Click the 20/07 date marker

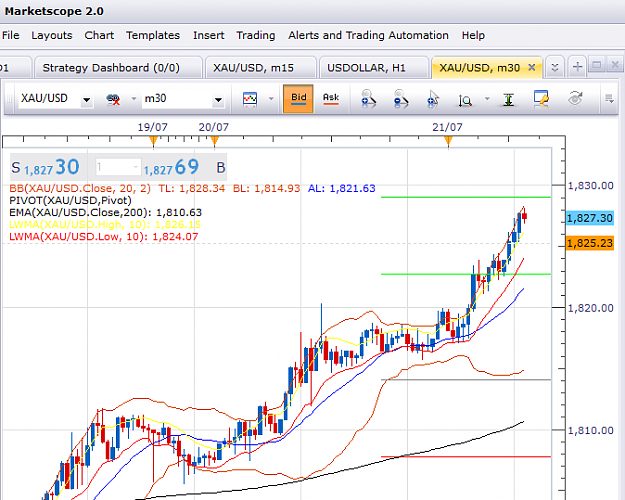click(x=214, y=141)
